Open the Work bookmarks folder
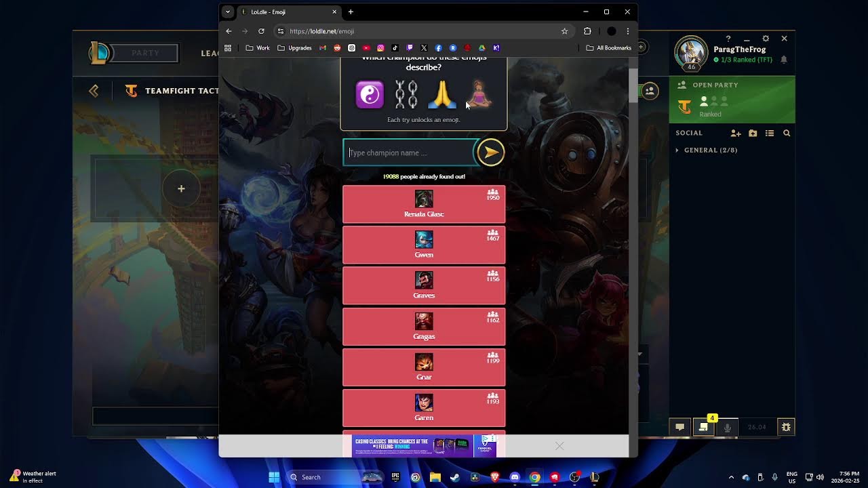The height and width of the screenshot is (488, 868). [258, 48]
